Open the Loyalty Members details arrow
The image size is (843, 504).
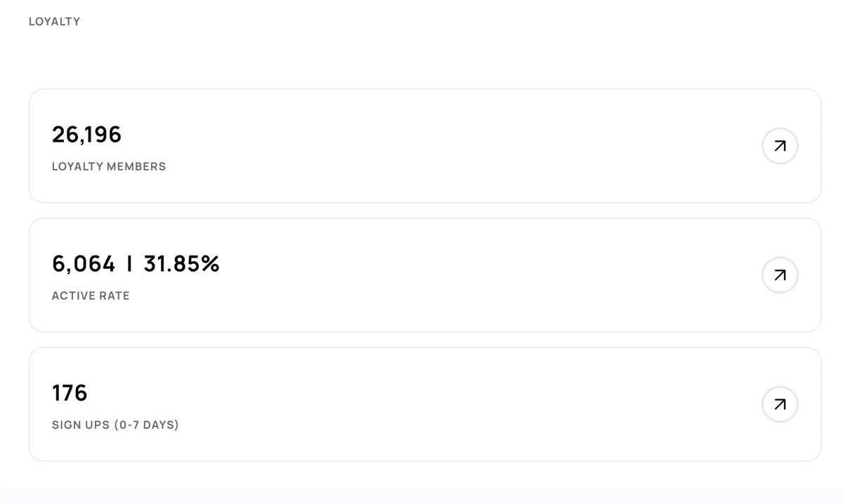coord(780,146)
